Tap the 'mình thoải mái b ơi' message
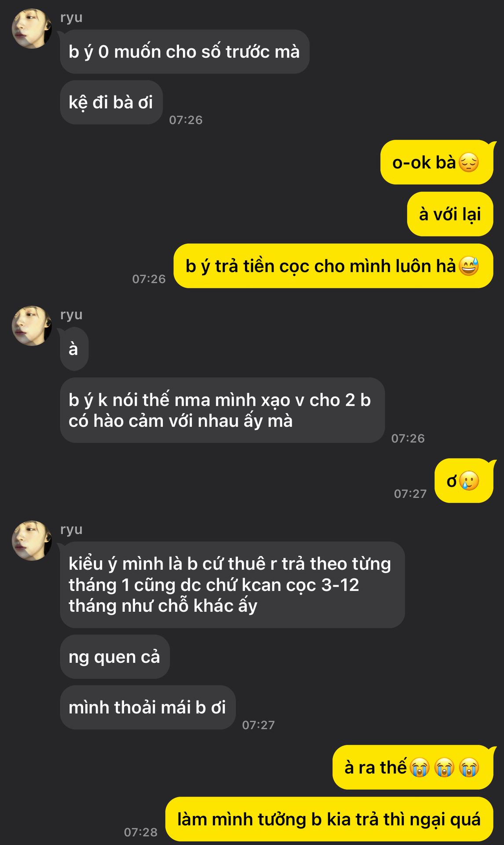The width and height of the screenshot is (504, 845). [148, 707]
